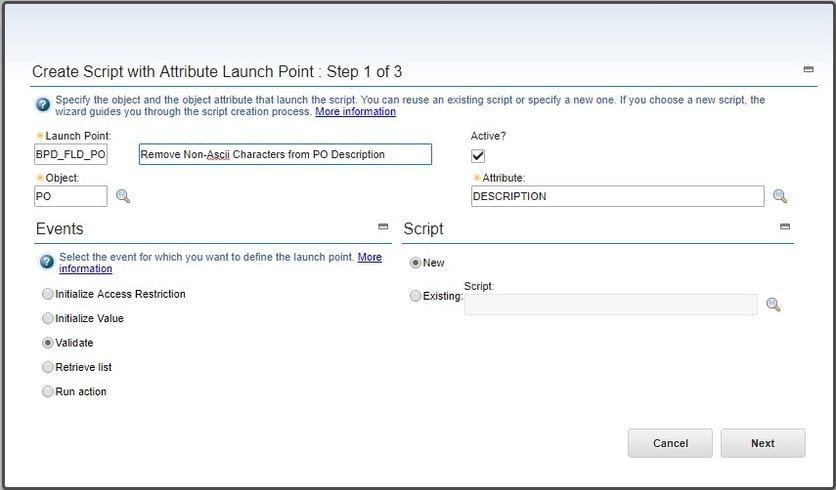Image resolution: width=836 pixels, height=490 pixels.
Task: Select the Validate event
Action: click(48, 343)
